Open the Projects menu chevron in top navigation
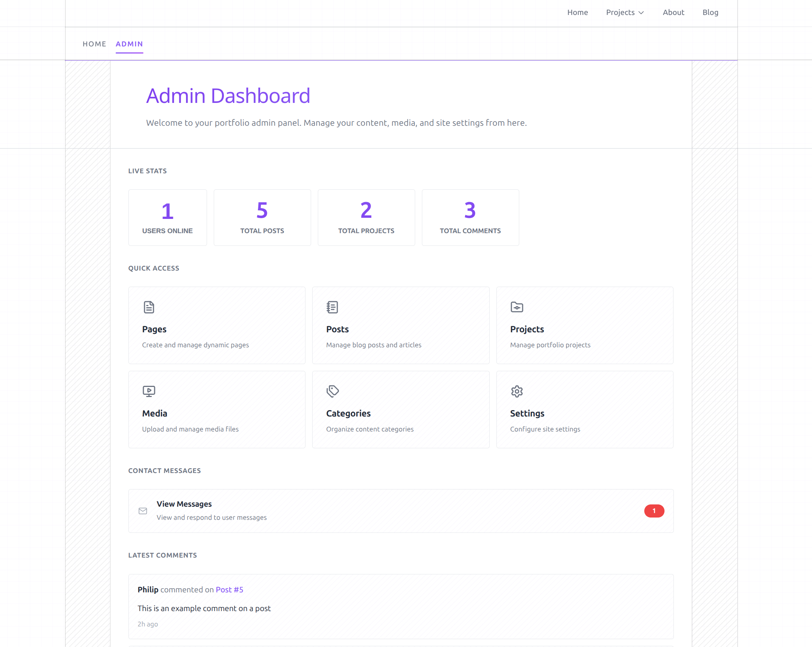The width and height of the screenshot is (812, 647). coord(641,12)
